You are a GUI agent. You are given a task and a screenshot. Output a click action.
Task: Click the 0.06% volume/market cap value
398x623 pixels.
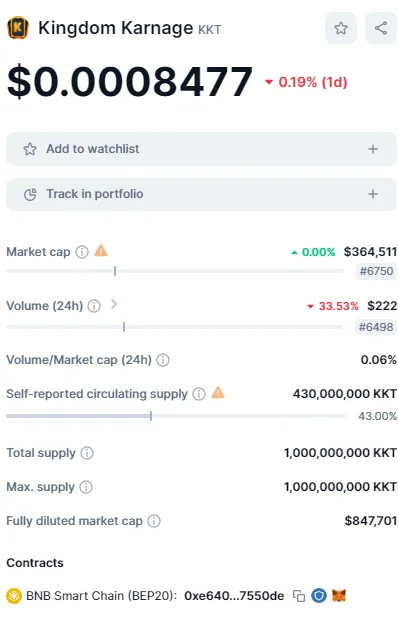[379, 360]
